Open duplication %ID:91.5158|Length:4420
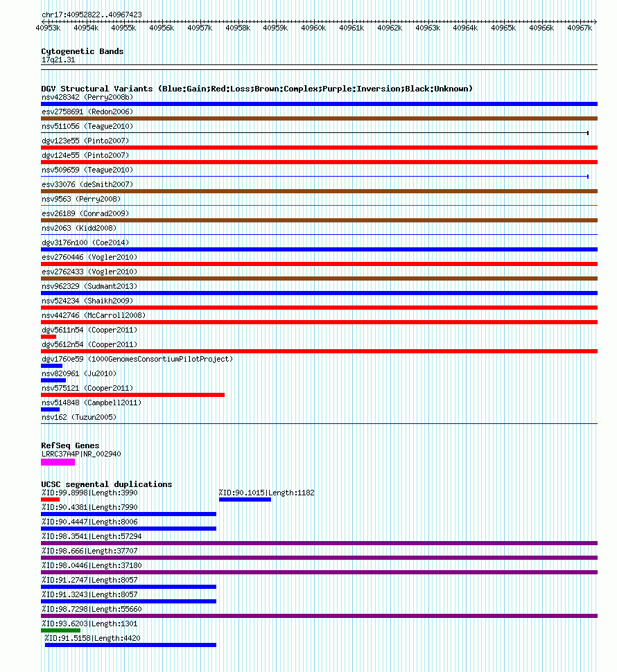This screenshot has height=672, width=617. pyautogui.click(x=93, y=639)
